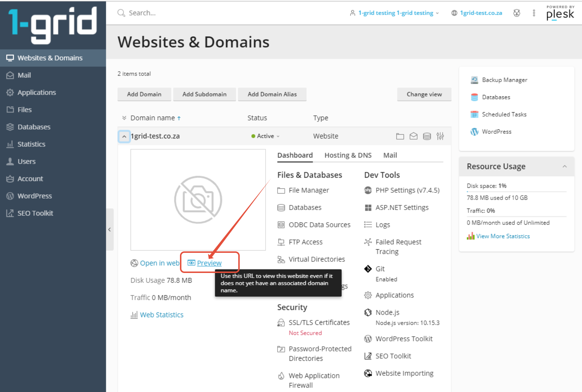
Task: Open Password-Protected Directories link
Action: (320, 354)
